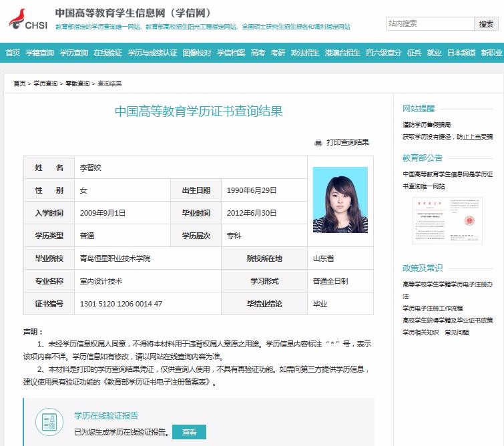Open the 在线验证 nav item
This screenshot has height=446, width=504.
108,53
